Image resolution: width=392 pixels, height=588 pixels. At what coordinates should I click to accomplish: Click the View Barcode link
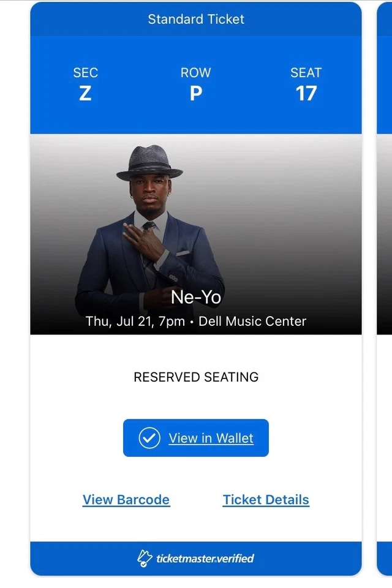coord(126,500)
